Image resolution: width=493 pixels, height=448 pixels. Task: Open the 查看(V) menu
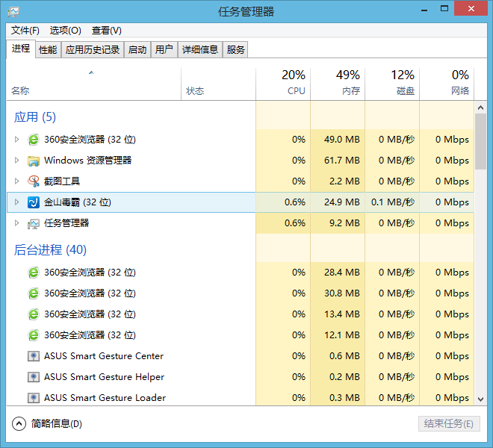click(x=107, y=31)
